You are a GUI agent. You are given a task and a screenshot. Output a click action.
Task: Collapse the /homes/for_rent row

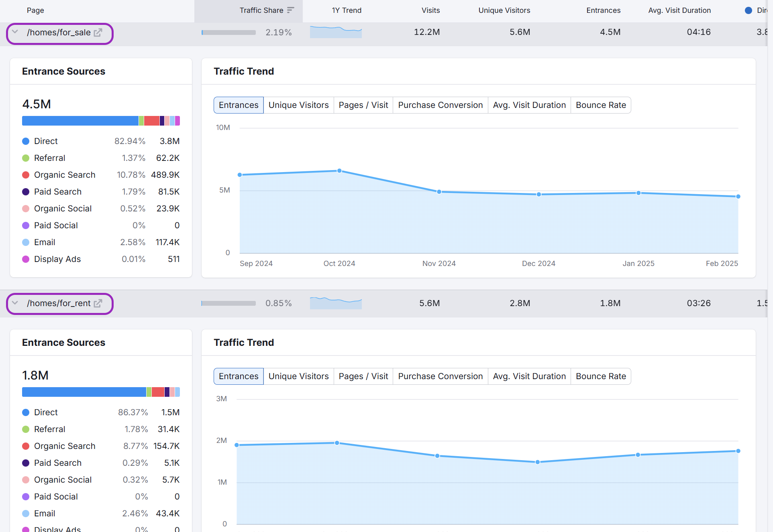tap(15, 303)
